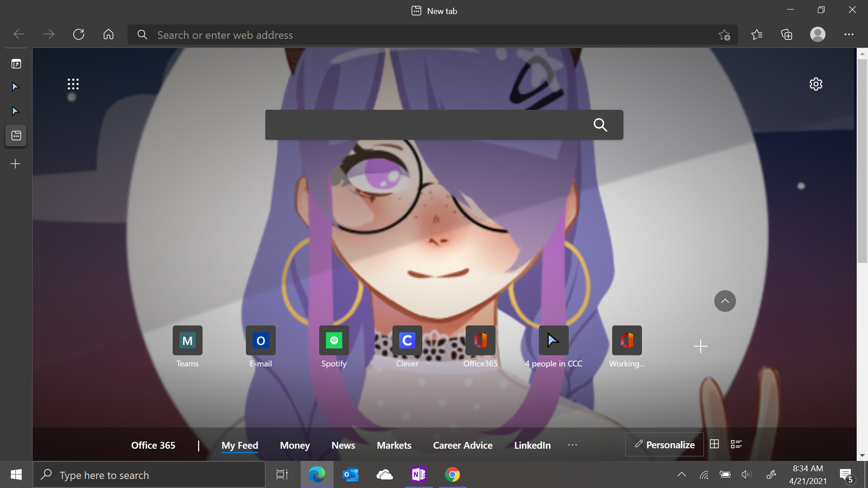Viewport: 868px width, 488px height.
Task: Click the Collections toolbar icon
Action: point(787,35)
